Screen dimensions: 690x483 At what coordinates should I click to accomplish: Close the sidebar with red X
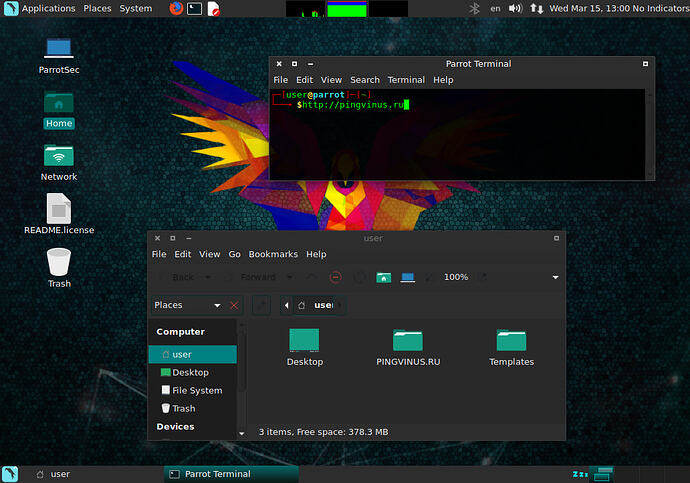234,305
